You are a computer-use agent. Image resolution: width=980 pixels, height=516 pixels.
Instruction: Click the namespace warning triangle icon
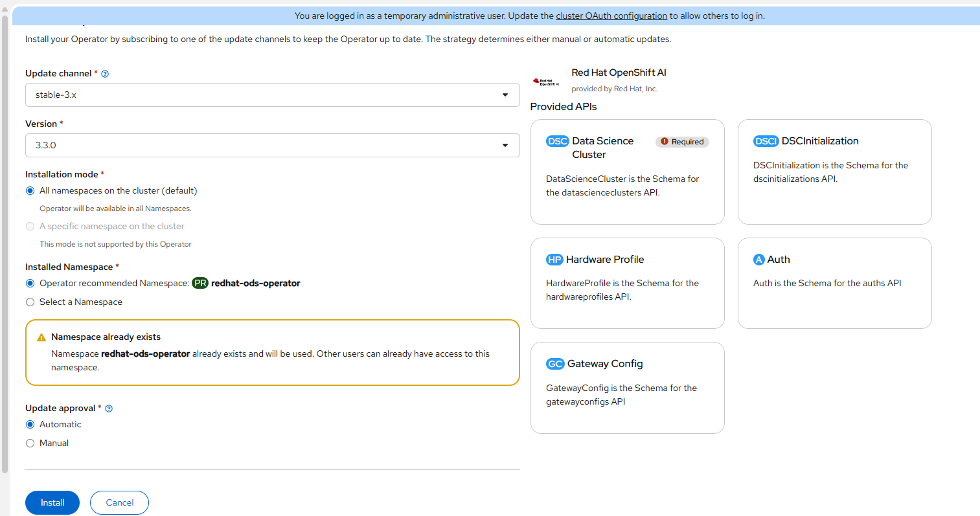pos(41,337)
